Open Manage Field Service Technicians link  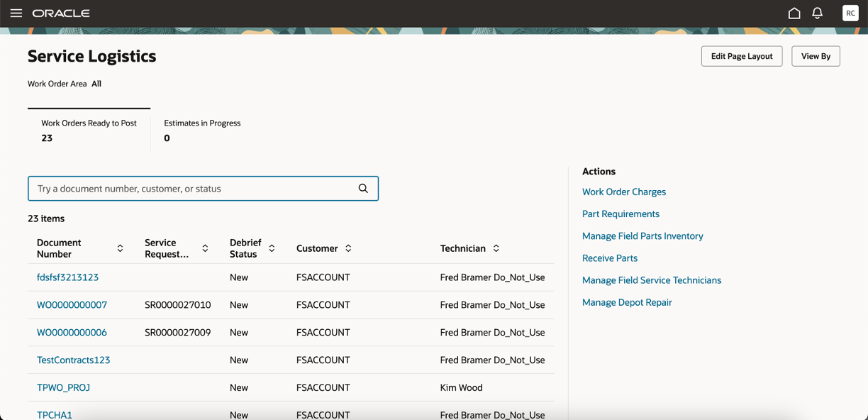(652, 280)
